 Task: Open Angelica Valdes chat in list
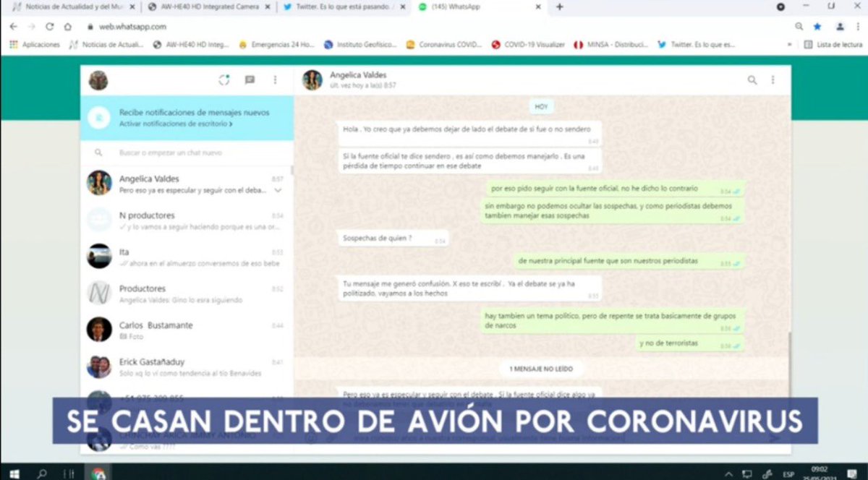pos(187,184)
